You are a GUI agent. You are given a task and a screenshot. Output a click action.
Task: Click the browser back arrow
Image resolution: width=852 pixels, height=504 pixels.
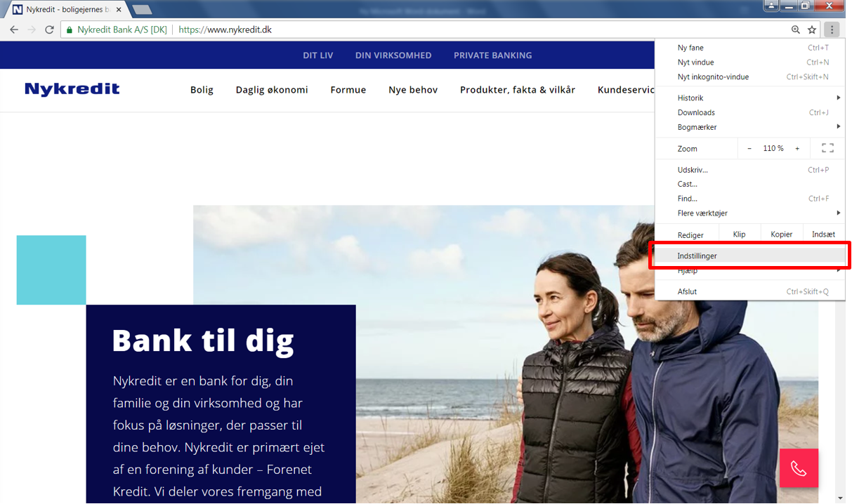tap(14, 29)
